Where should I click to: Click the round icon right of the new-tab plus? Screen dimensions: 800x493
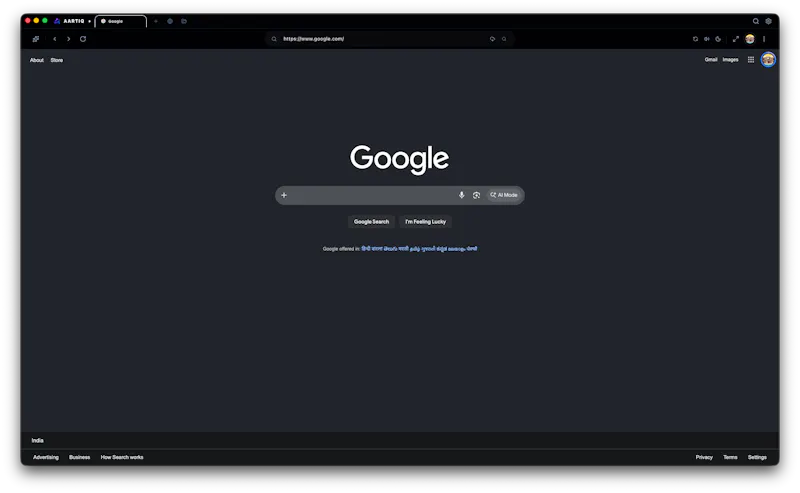(x=170, y=21)
